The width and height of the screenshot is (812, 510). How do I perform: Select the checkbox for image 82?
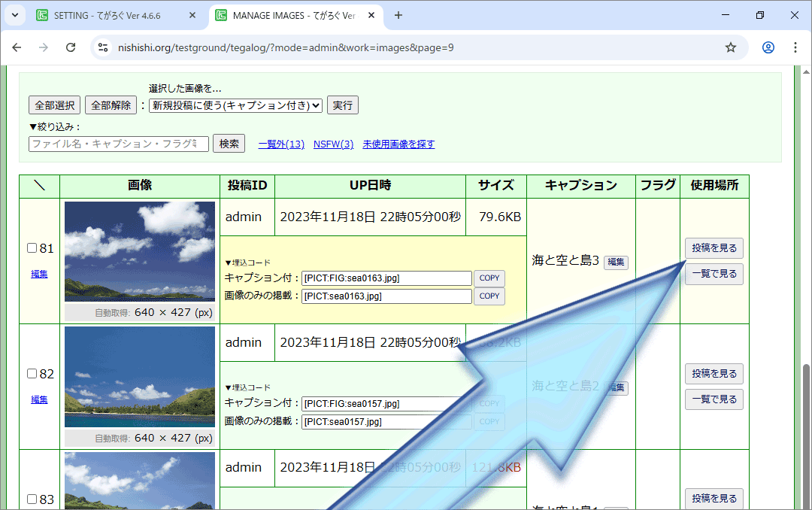tap(32, 374)
